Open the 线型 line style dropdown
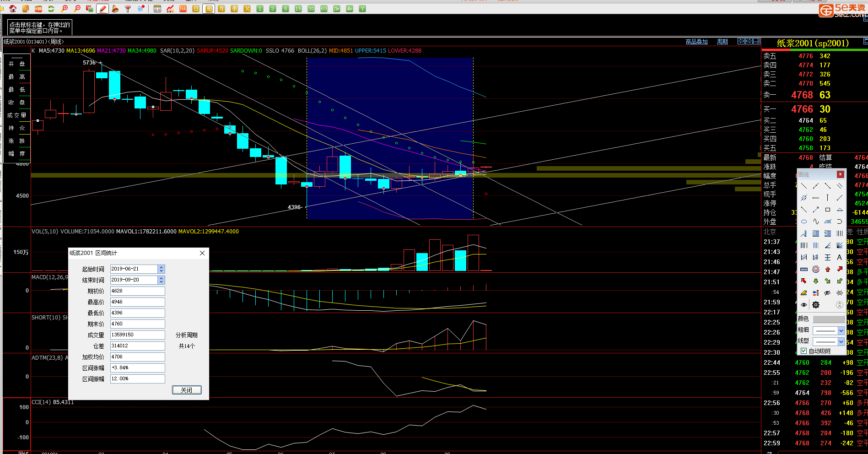The image size is (868, 454). point(841,341)
